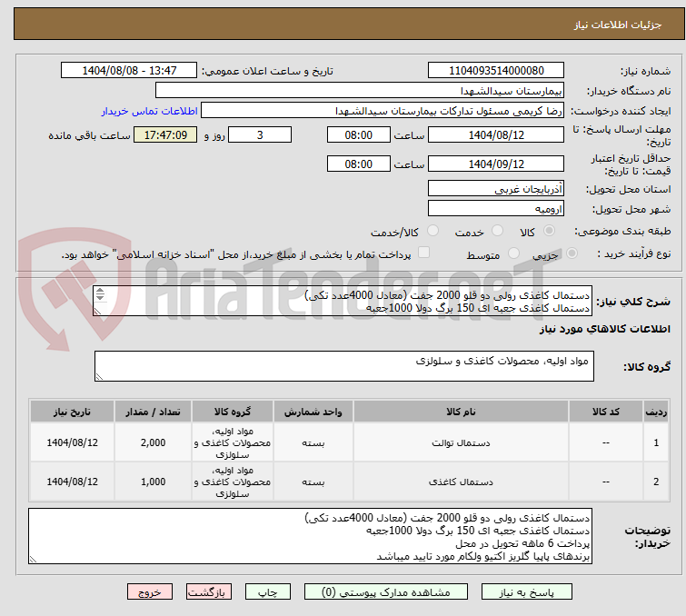
Task: Click the unit cell 'بسته' in row 2
Action: [313, 482]
